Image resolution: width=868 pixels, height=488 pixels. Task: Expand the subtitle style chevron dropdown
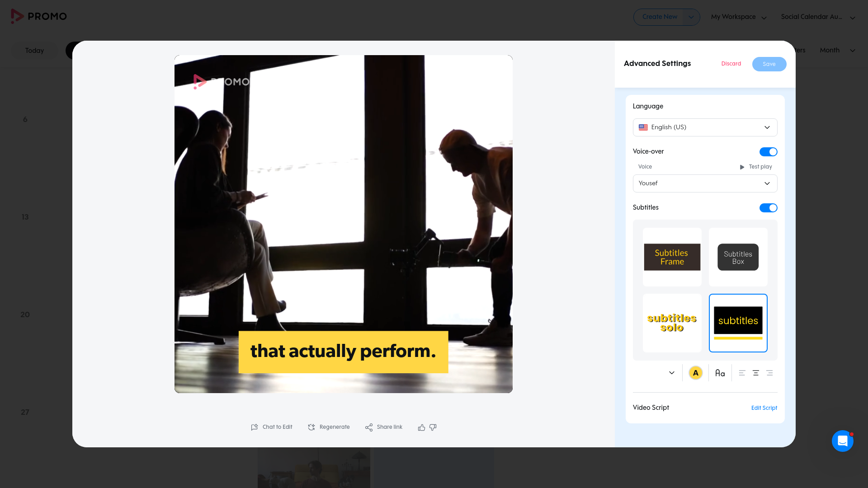[x=671, y=373]
